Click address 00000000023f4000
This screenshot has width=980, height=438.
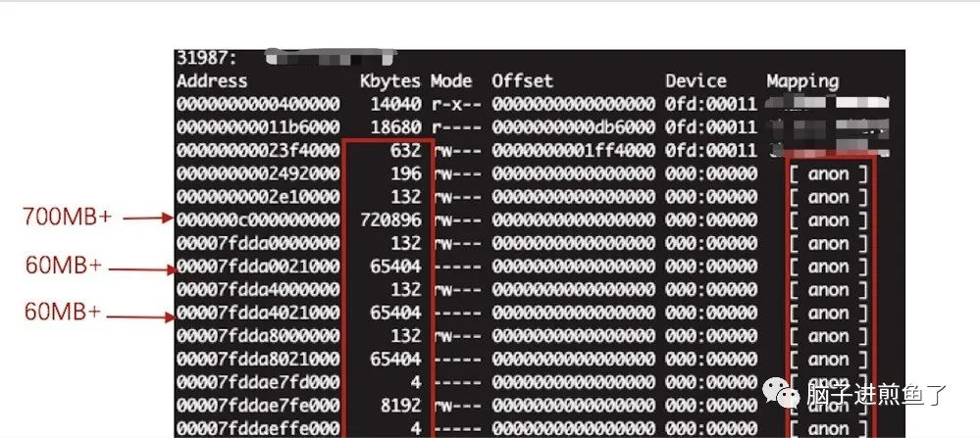click(x=258, y=150)
